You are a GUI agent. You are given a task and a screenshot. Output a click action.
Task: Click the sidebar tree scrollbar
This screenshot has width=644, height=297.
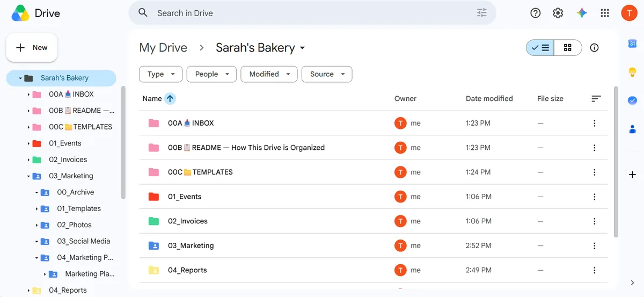point(123,142)
